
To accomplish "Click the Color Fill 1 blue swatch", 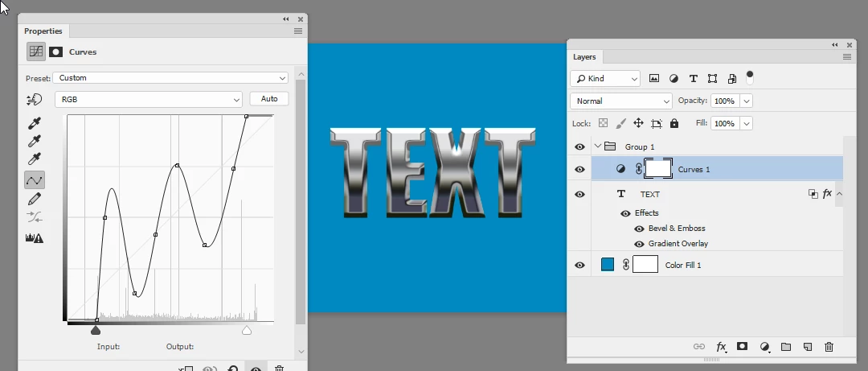I will click(608, 265).
